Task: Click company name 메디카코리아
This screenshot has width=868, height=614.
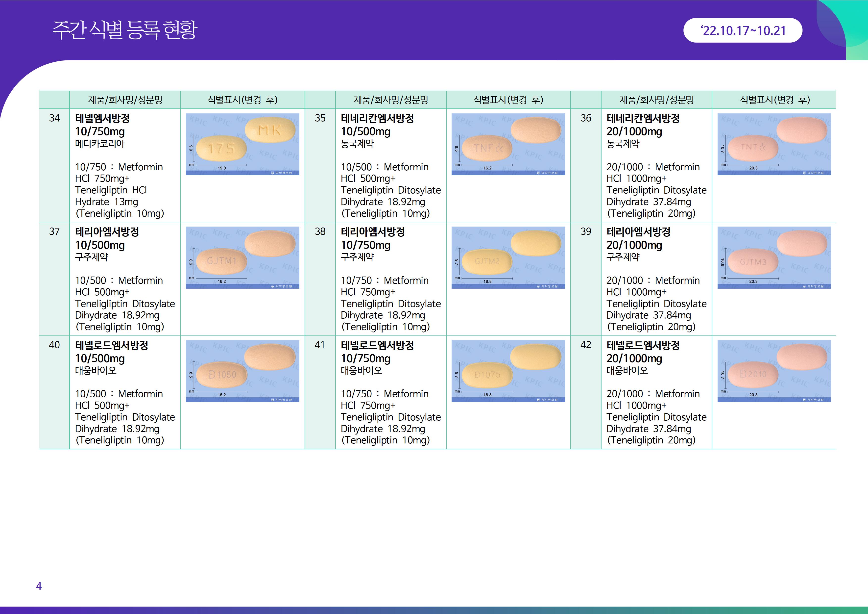Action: [100, 144]
